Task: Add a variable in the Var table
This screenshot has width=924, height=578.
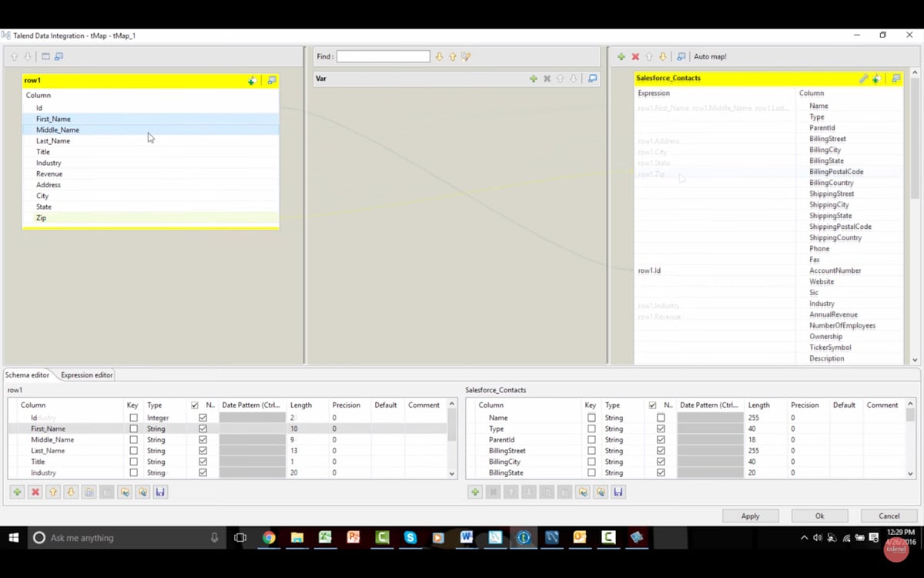Action: tap(533, 79)
